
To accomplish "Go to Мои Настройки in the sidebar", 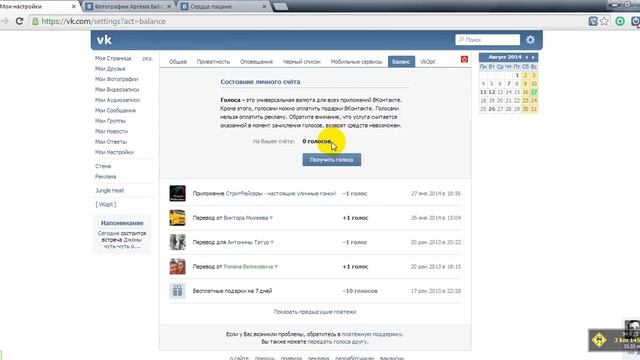I will (x=114, y=152).
